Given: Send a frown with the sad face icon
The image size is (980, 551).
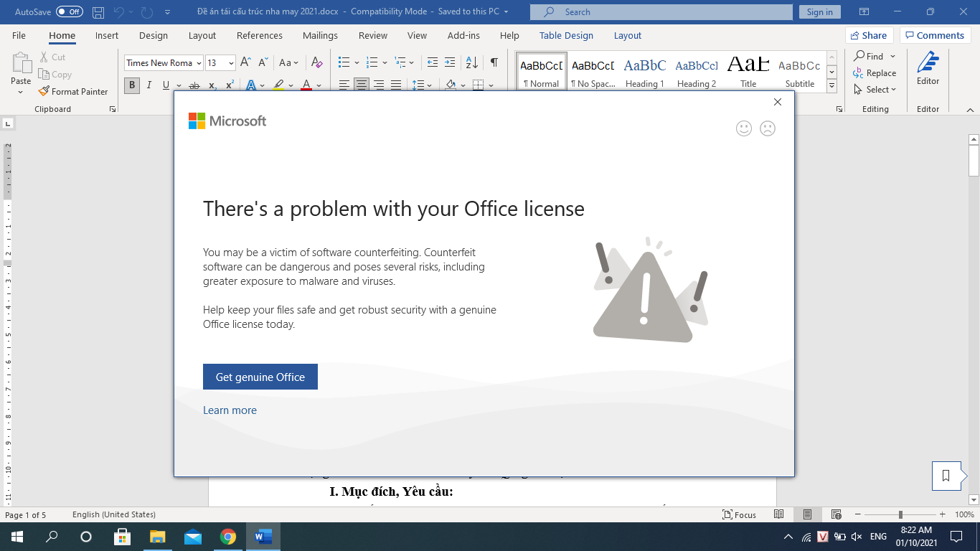Looking at the screenshot, I should point(768,128).
